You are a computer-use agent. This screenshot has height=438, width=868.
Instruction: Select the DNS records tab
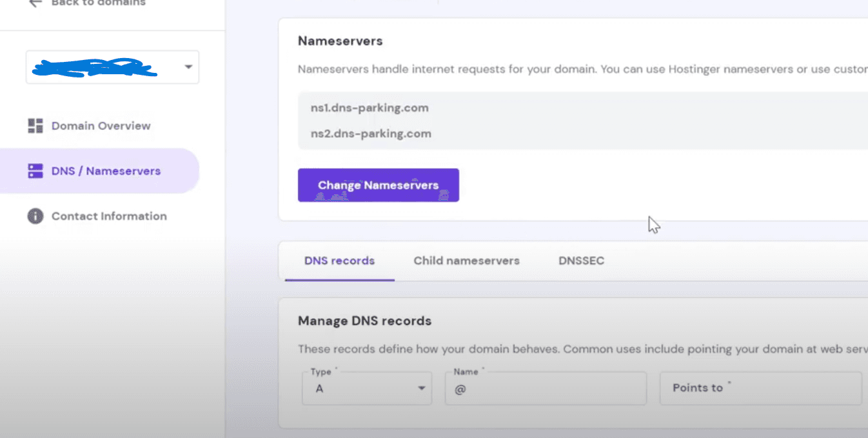click(339, 261)
